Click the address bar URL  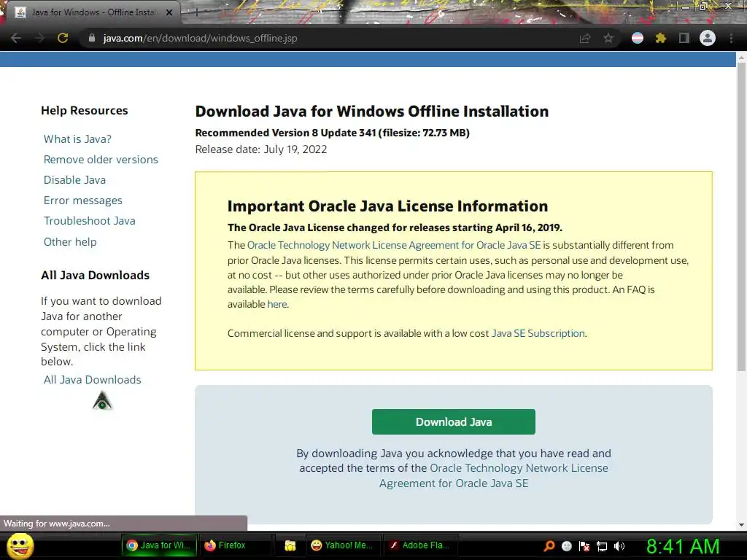point(200,38)
